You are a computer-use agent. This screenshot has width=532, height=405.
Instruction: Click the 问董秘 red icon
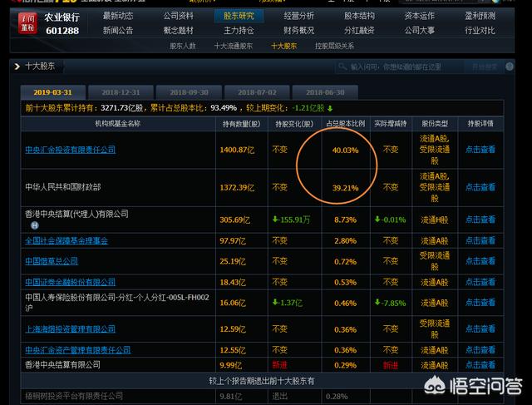point(27,23)
